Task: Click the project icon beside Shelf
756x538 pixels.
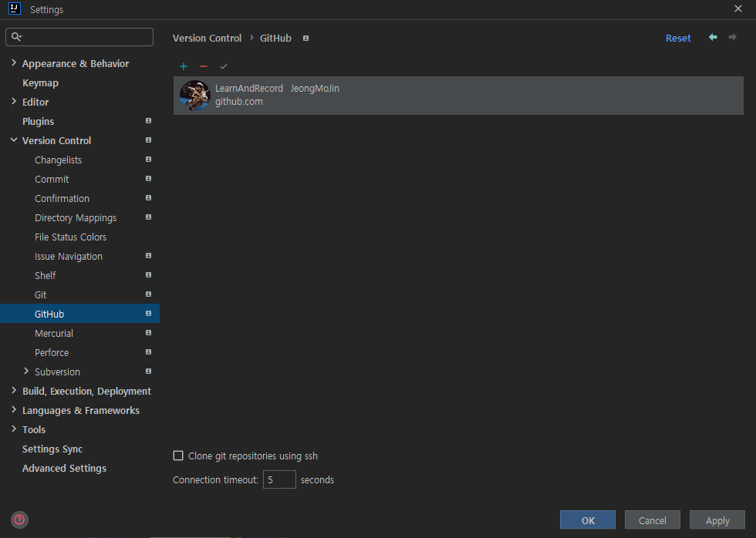Action: pos(148,275)
